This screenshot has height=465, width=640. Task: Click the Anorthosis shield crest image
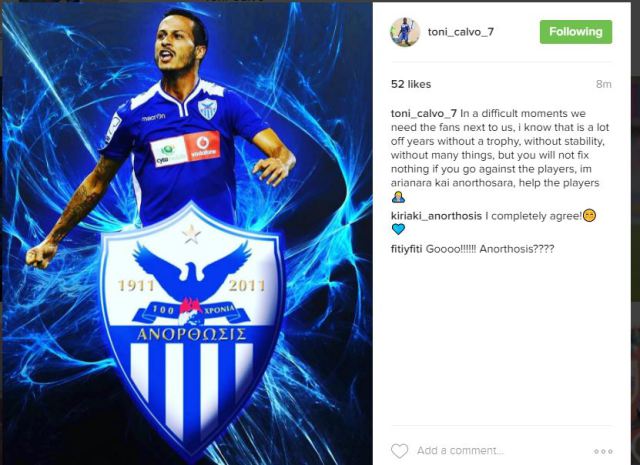[x=192, y=327]
